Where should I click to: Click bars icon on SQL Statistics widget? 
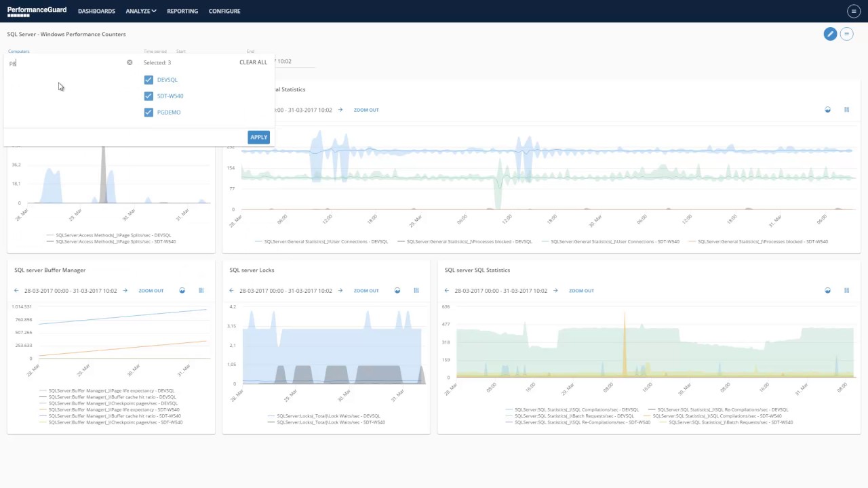tap(846, 291)
